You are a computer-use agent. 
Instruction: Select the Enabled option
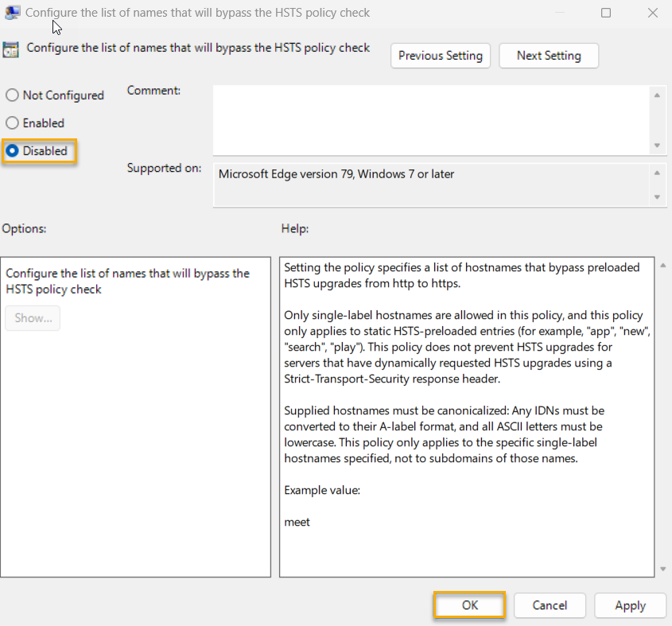12,122
